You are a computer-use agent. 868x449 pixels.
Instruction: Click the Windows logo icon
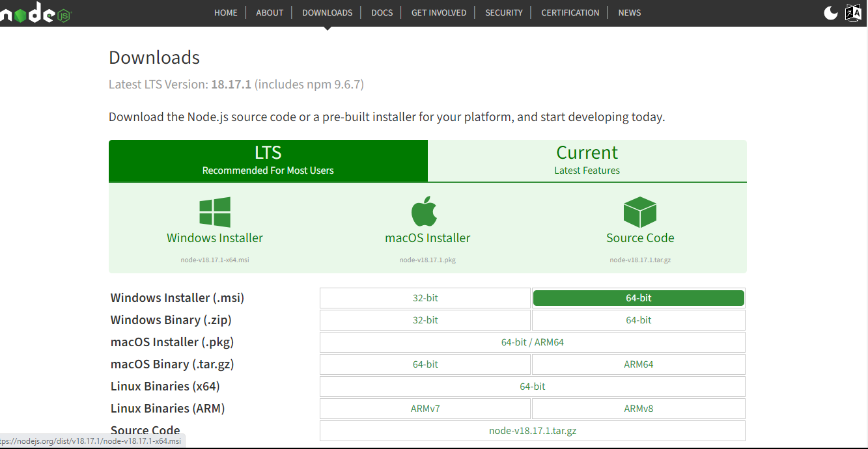click(215, 212)
